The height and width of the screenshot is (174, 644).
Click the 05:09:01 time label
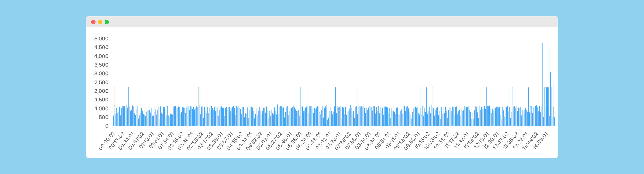[x=264, y=141]
